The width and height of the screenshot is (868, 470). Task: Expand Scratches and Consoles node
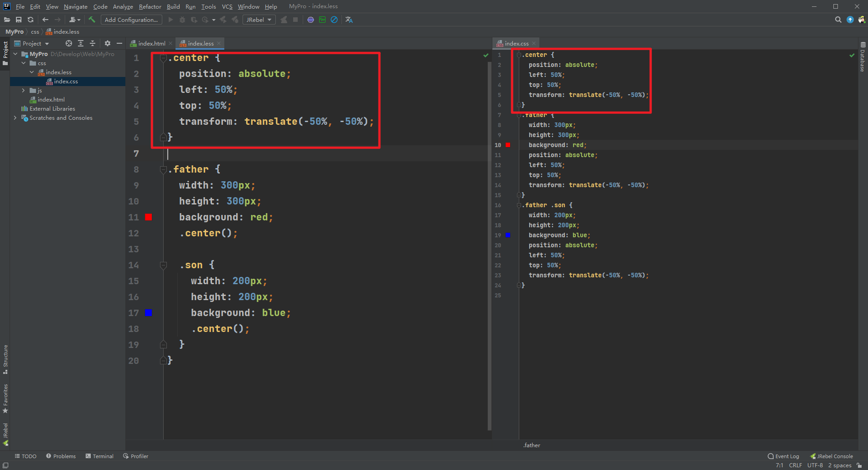pyautogui.click(x=15, y=117)
